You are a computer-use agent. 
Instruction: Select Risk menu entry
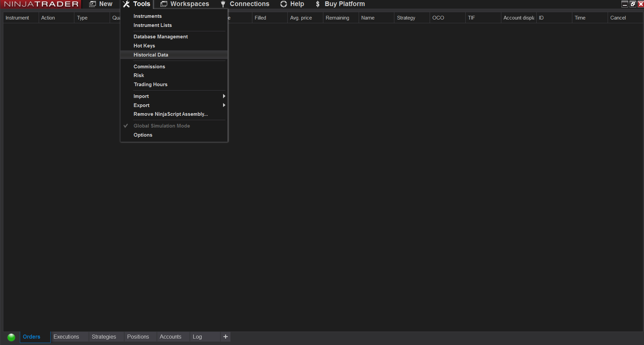(174, 75)
